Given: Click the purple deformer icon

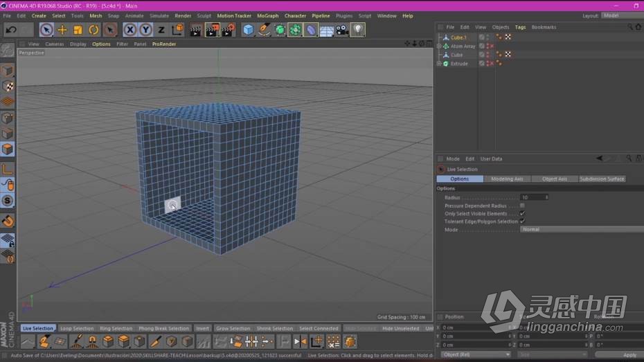Looking at the screenshot, I should [311, 30].
